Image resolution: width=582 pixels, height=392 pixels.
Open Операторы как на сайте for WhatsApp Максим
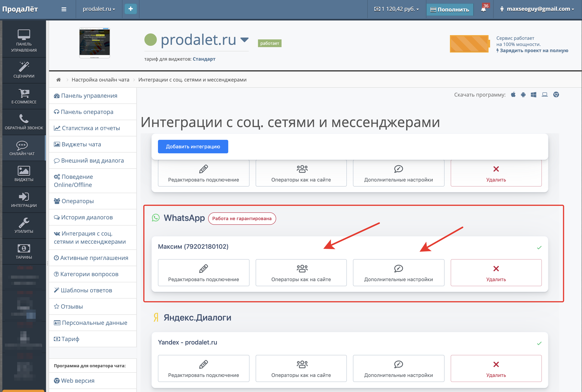coord(301,272)
